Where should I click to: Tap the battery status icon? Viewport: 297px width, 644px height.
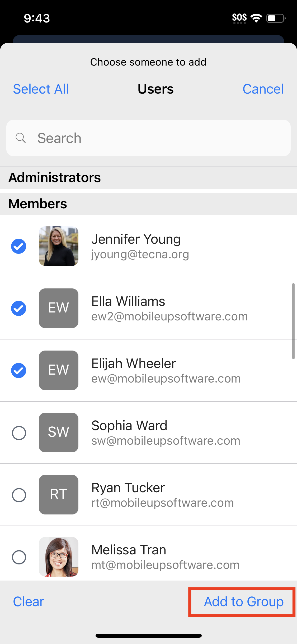point(276,18)
